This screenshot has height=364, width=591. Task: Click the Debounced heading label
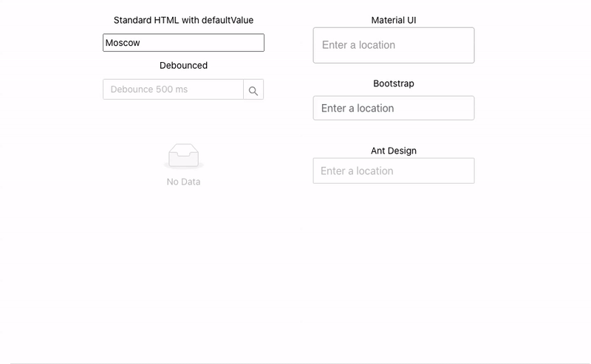tap(183, 66)
